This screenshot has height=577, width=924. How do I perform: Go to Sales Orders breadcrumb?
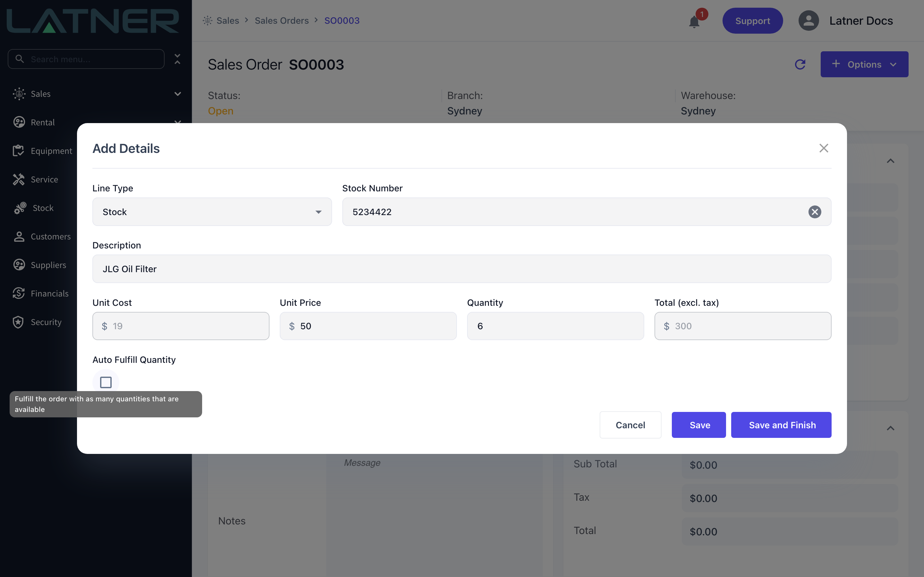(281, 21)
